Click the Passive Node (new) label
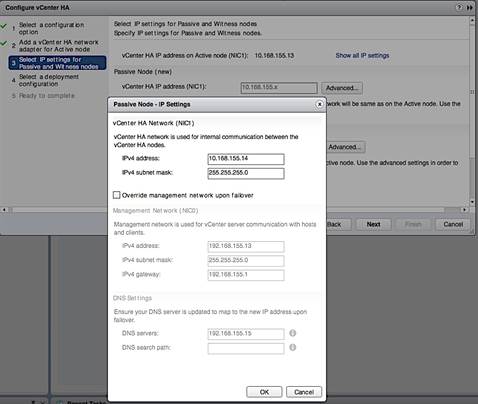Viewport: 478px width, 404px height. point(143,72)
